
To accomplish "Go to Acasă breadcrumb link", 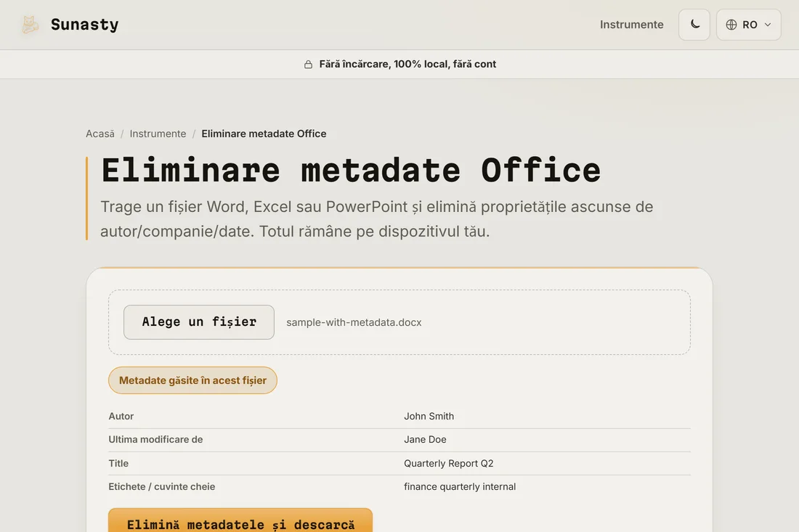I will [x=100, y=134].
